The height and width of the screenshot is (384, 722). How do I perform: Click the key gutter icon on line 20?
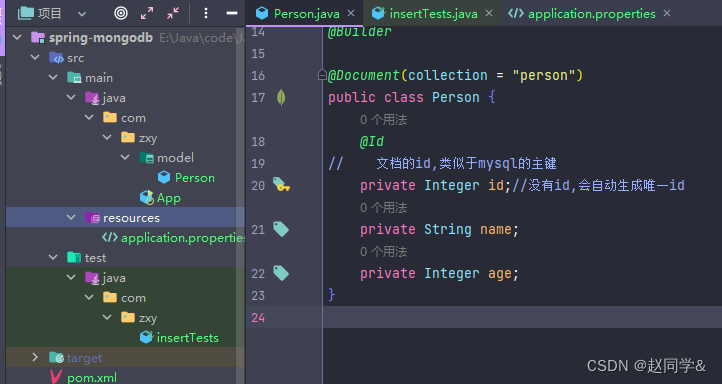click(281, 185)
